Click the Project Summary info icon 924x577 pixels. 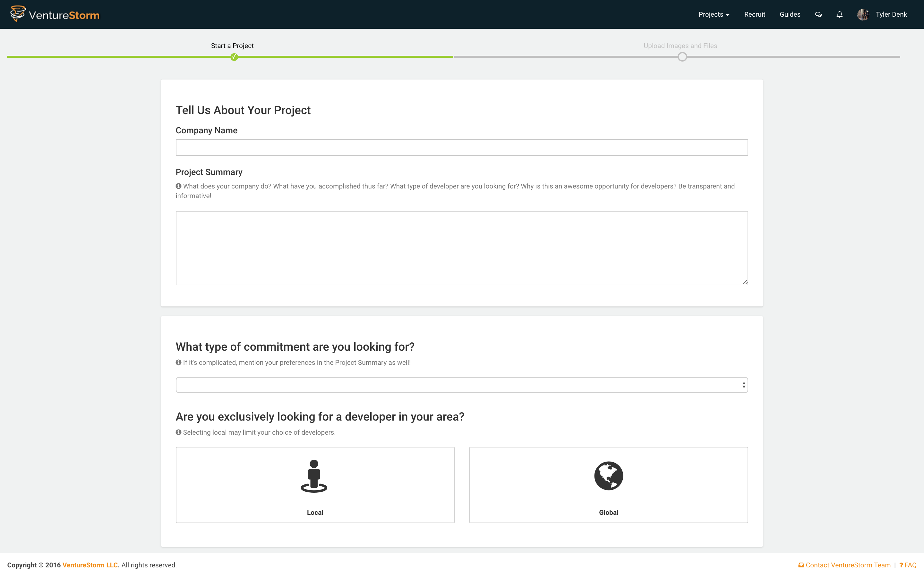(178, 186)
